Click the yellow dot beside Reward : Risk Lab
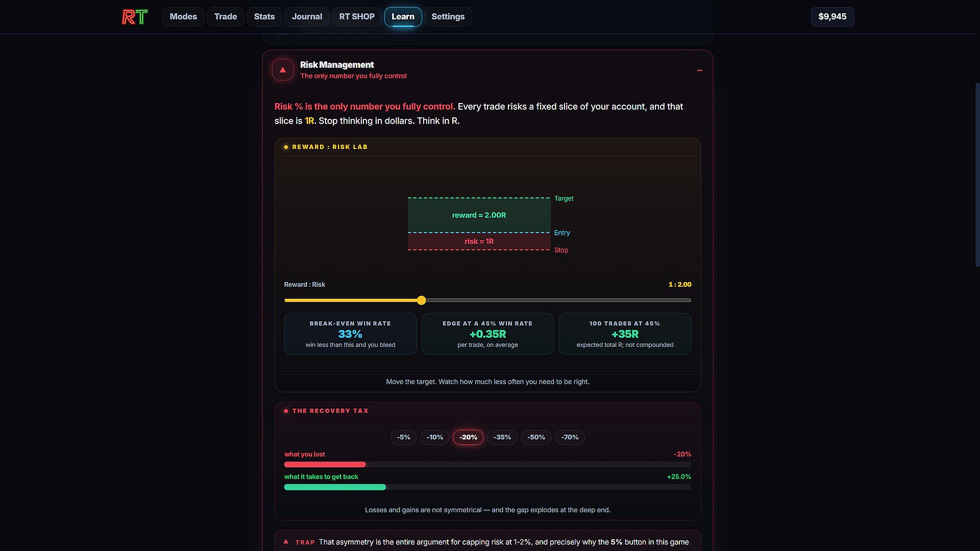980x551 pixels. [286, 147]
